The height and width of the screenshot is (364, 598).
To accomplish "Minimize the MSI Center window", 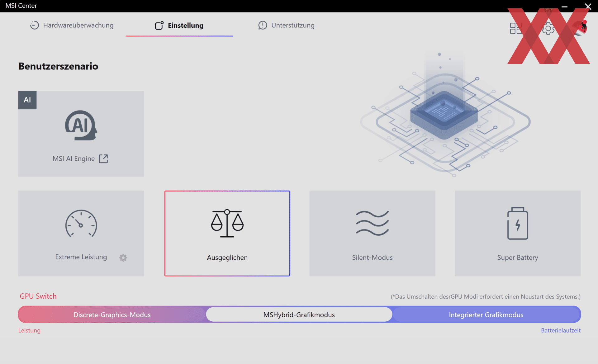I will pos(564,6).
